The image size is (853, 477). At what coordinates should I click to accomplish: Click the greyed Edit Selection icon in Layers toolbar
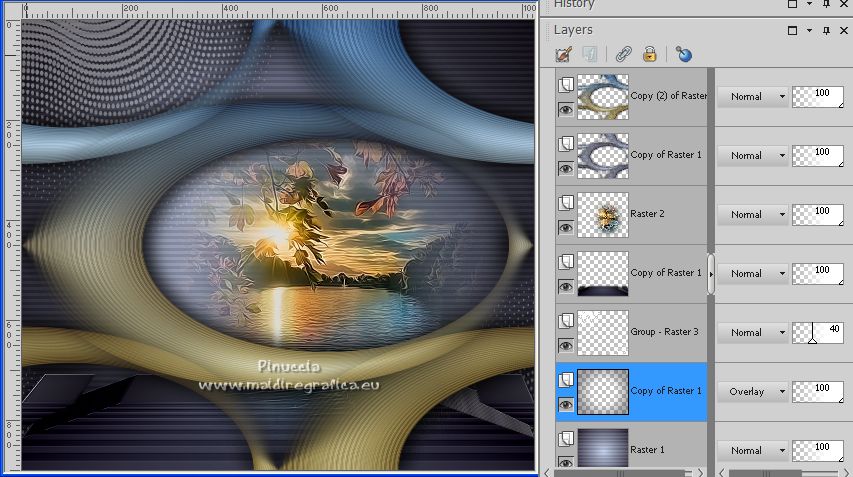click(x=589, y=54)
